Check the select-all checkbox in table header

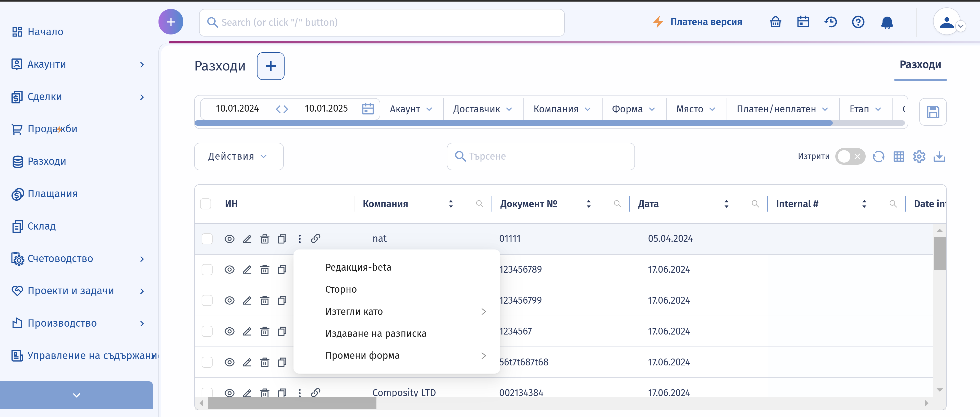click(x=205, y=204)
